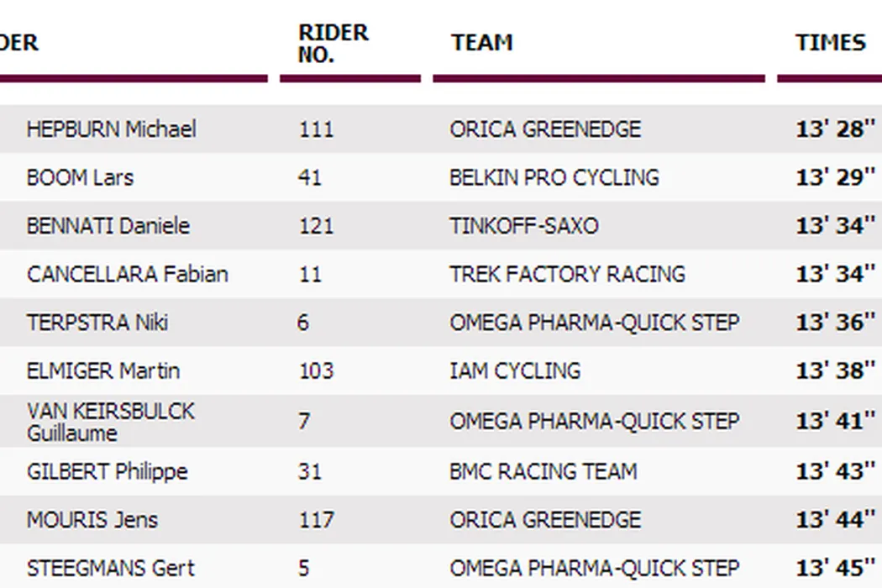Click the RIDER NO. column header

333,44
